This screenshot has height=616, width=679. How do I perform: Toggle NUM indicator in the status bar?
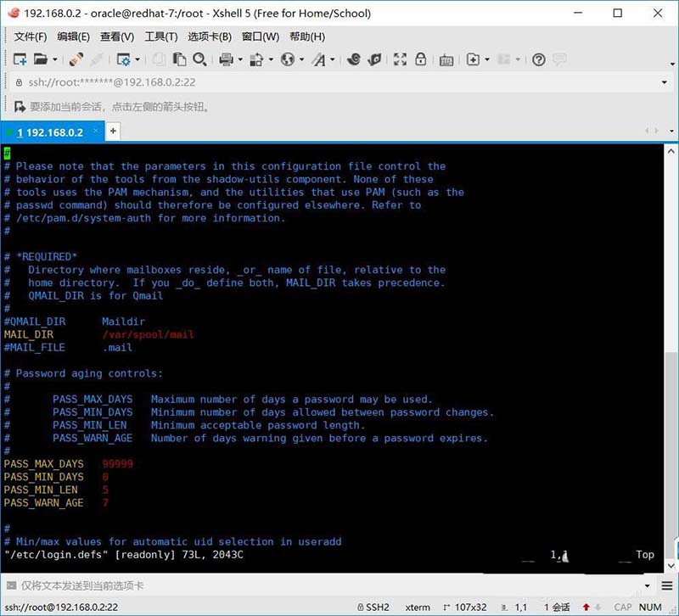(649, 608)
